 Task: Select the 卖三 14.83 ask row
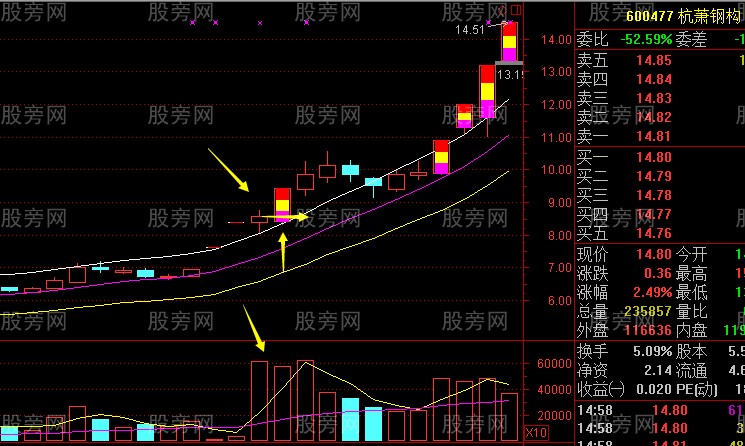[x=660, y=98]
